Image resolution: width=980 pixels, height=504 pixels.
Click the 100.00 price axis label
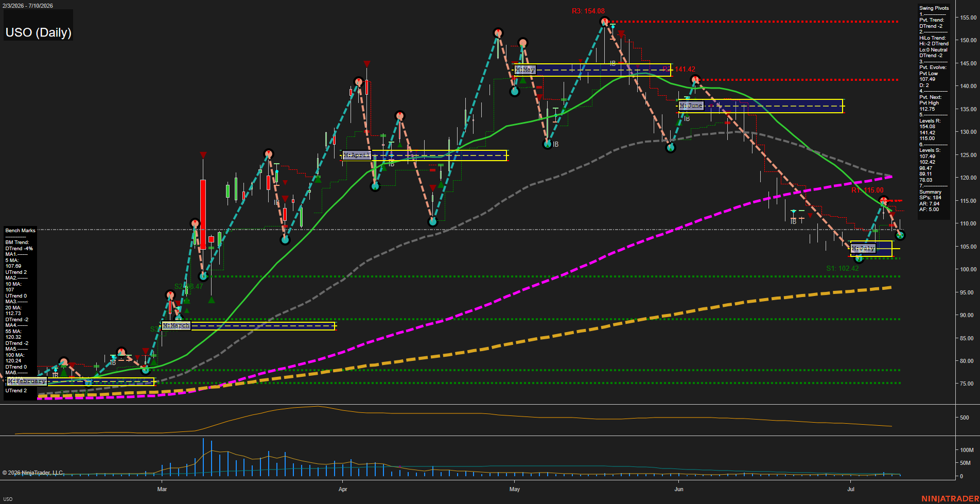pyautogui.click(x=968, y=269)
